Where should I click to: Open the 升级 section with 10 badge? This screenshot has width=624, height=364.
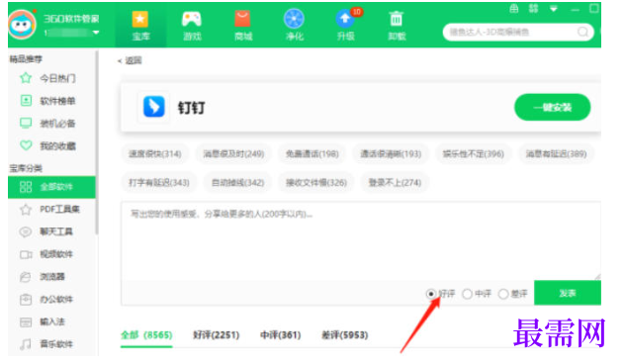coord(346,26)
